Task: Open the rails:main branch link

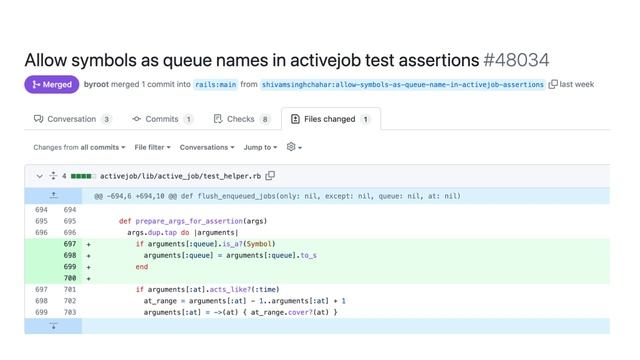Action: pyautogui.click(x=216, y=84)
